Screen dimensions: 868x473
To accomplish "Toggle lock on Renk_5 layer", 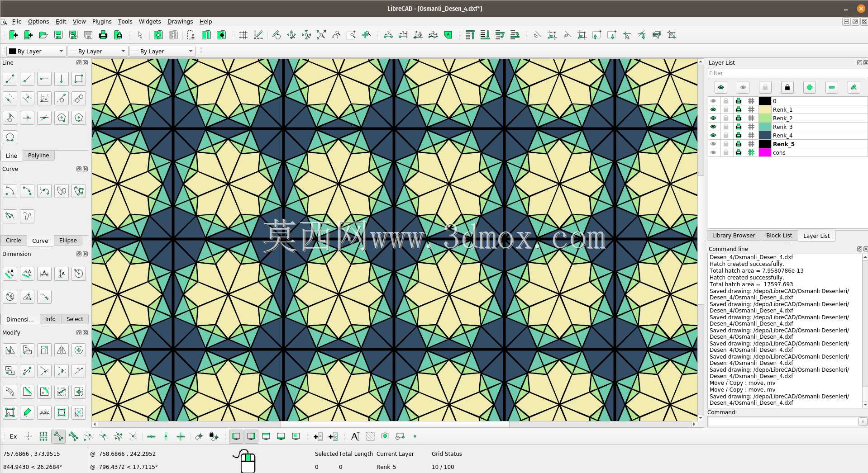I will point(726,144).
